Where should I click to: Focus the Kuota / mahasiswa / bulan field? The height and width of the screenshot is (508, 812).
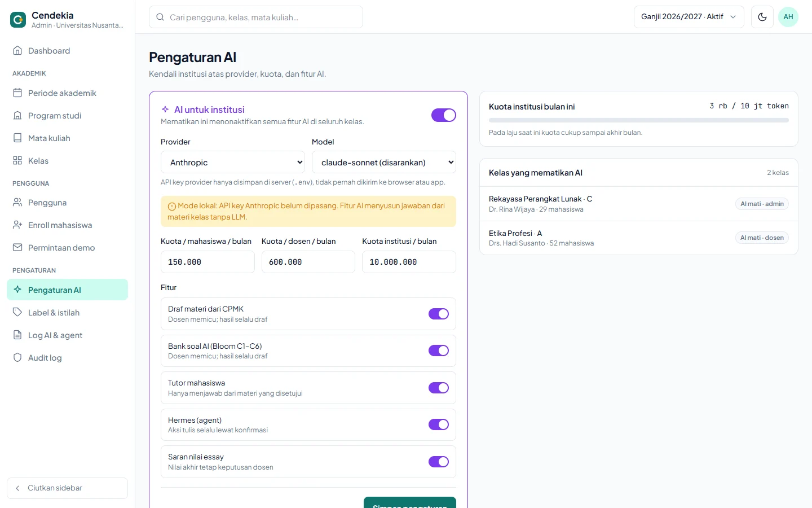[x=208, y=262]
